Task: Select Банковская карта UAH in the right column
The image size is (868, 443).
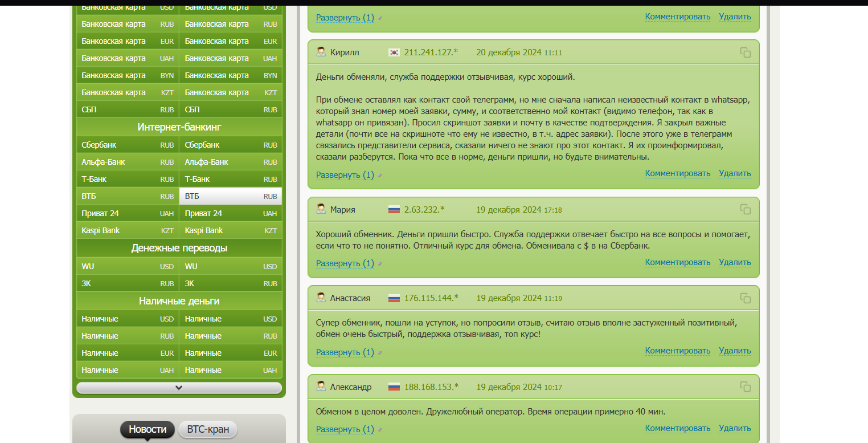Action: click(x=231, y=58)
